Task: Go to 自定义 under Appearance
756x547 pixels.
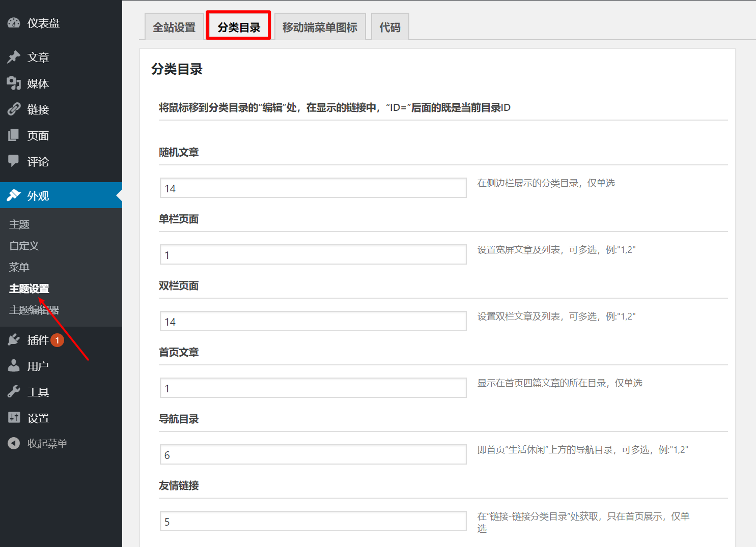Action: point(24,246)
